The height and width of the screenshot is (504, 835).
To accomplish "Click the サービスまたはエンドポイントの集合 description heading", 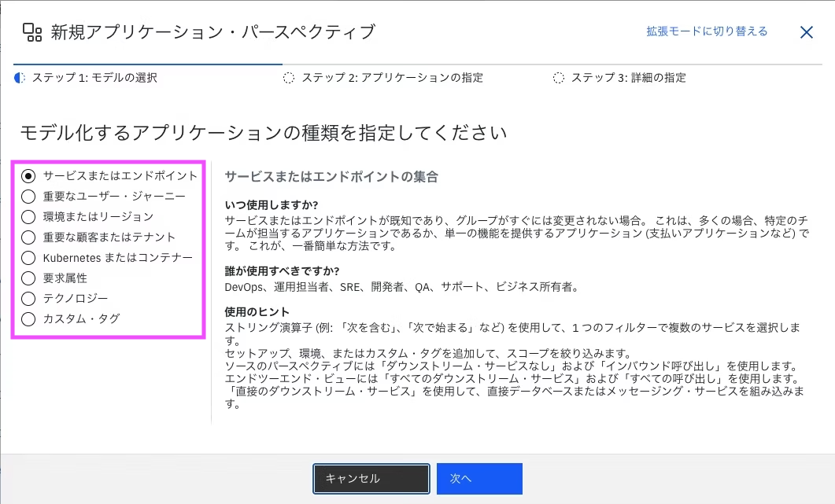I will point(331,177).
